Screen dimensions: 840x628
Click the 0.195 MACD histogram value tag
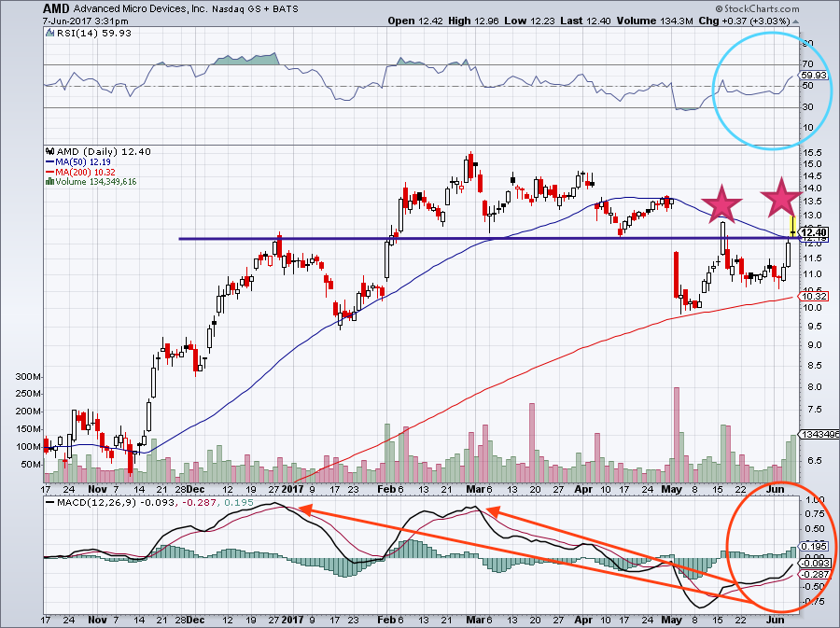click(x=814, y=547)
